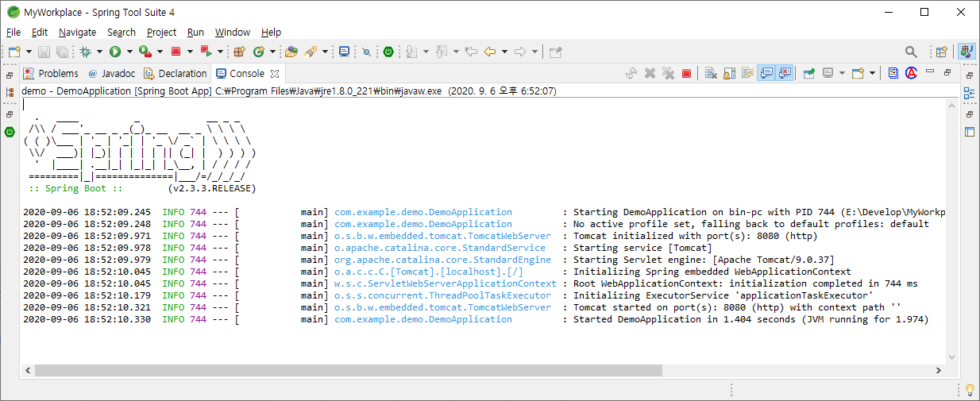The image size is (980, 401).
Task: Open the back history dropdown arrow
Action: point(504,52)
